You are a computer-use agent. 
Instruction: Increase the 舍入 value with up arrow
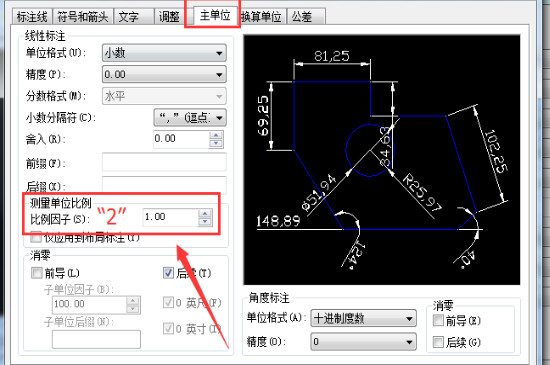point(216,135)
